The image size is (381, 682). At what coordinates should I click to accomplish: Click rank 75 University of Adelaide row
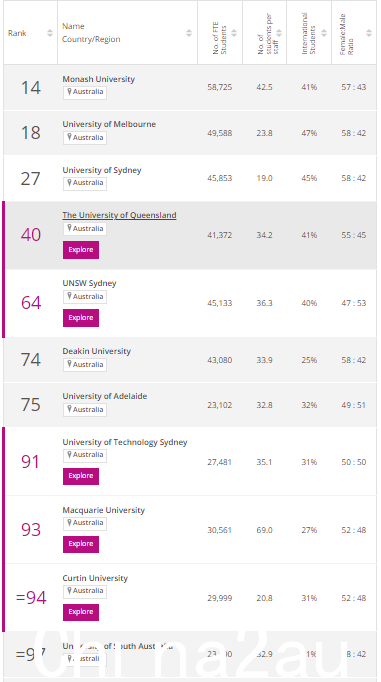click(x=190, y=405)
